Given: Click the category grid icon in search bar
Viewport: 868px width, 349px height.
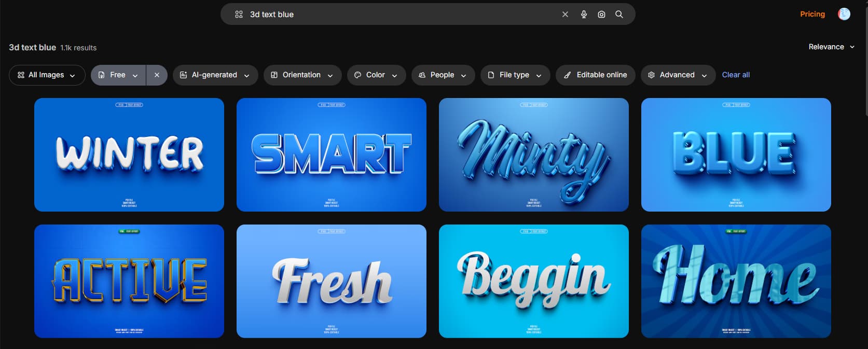Looking at the screenshot, I should [239, 15].
